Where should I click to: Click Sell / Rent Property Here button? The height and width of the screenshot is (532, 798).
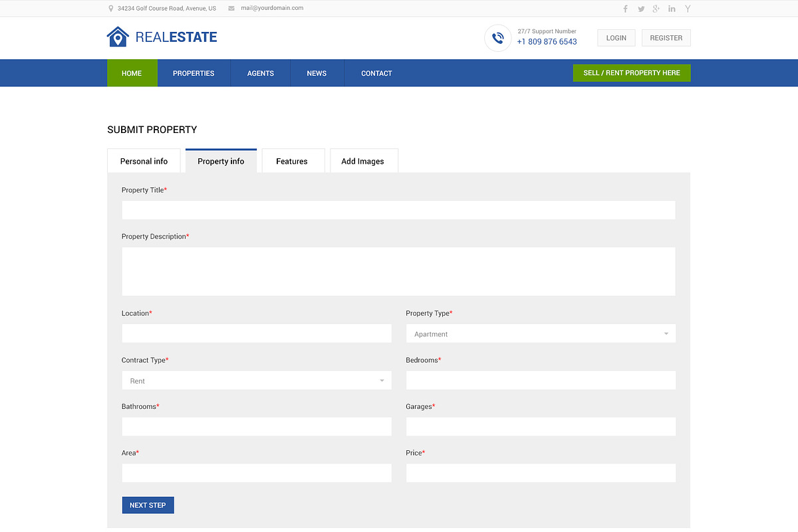(632, 73)
